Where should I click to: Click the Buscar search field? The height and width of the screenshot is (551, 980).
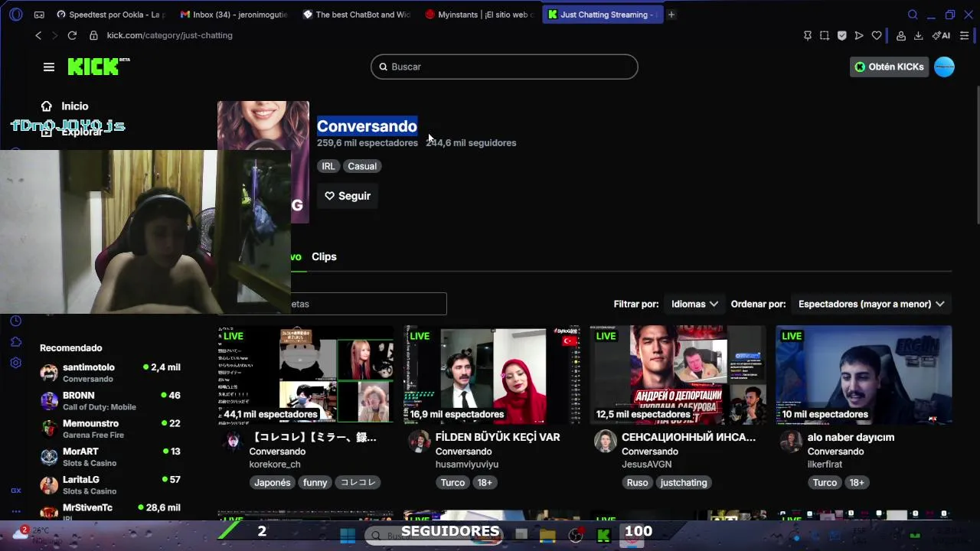pos(505,67)
